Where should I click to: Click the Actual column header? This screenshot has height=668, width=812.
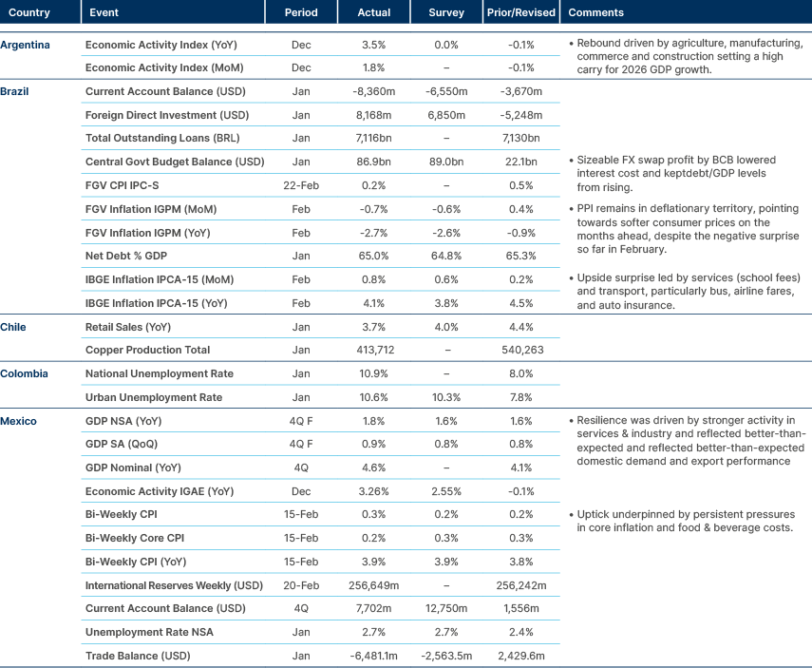click(x=374, y=12)
